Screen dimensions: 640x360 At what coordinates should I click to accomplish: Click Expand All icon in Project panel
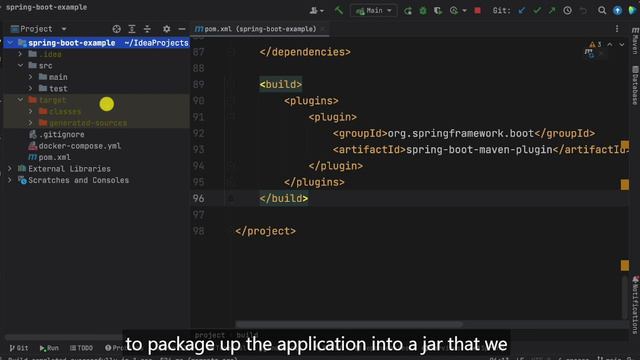tap(132, 29)
